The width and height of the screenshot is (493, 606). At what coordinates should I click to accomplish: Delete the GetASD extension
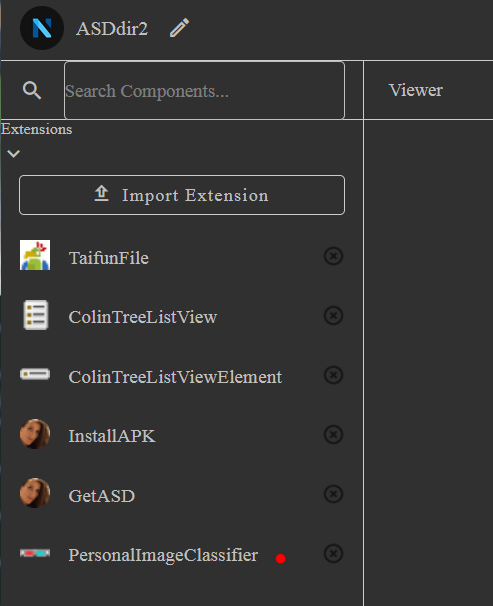pos(333,494)
